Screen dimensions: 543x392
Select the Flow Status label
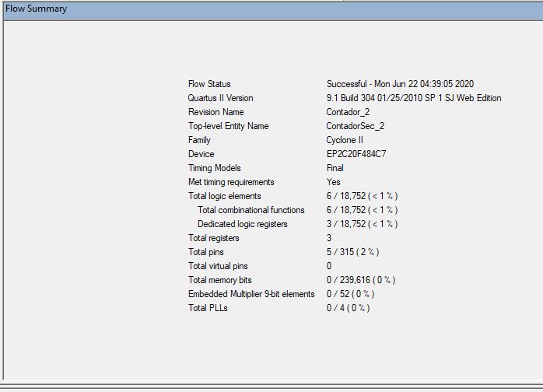pyautogui.click(x=209, y=84)
